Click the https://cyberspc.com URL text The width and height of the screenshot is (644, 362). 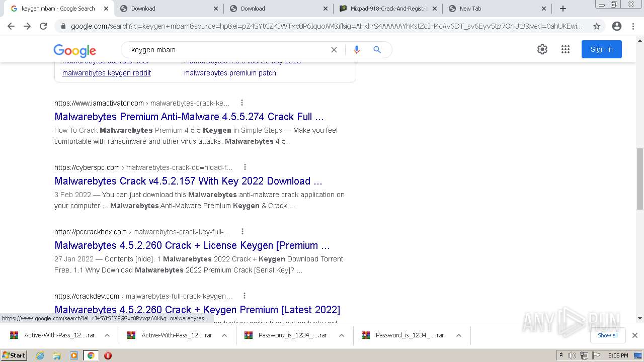(87, 167)
